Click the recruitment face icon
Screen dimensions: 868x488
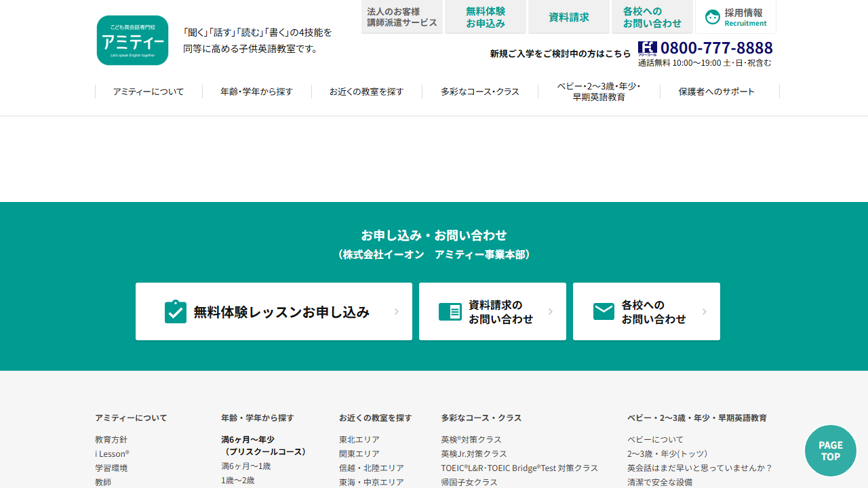pos(713,17)
